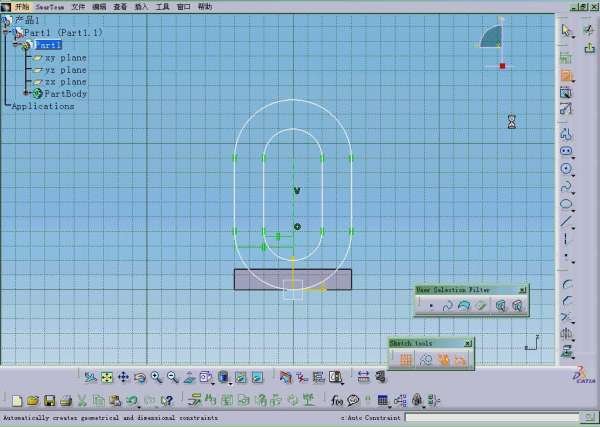Image resolution: width=600 pixels, height=427 pixels.
Task: Toggle Curve Filter in User Selection Filter
Action: pos(447,306)
